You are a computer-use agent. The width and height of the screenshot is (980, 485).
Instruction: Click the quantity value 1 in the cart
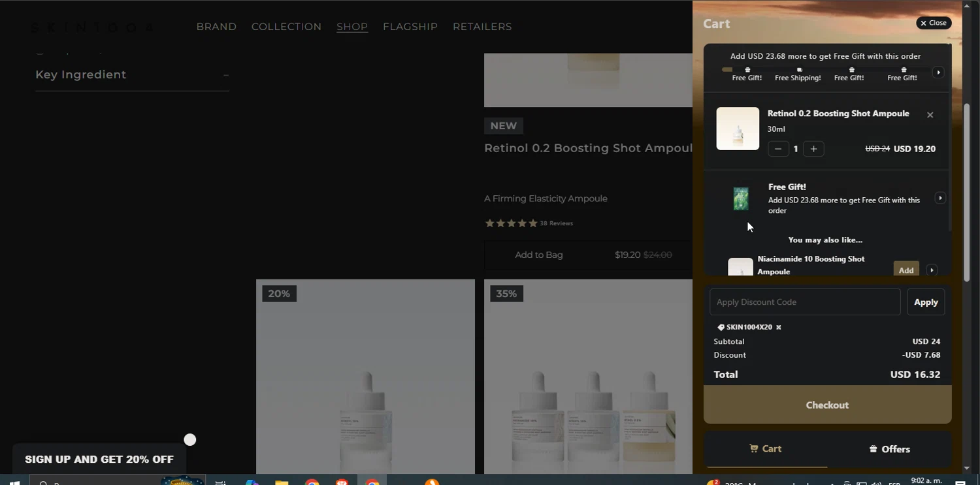point(796,149)
